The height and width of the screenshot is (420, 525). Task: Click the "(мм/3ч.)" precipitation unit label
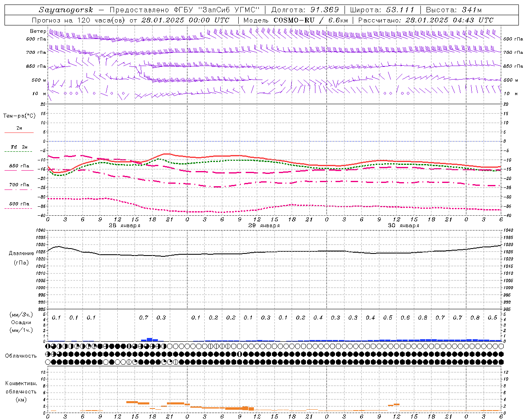point(21,315)
